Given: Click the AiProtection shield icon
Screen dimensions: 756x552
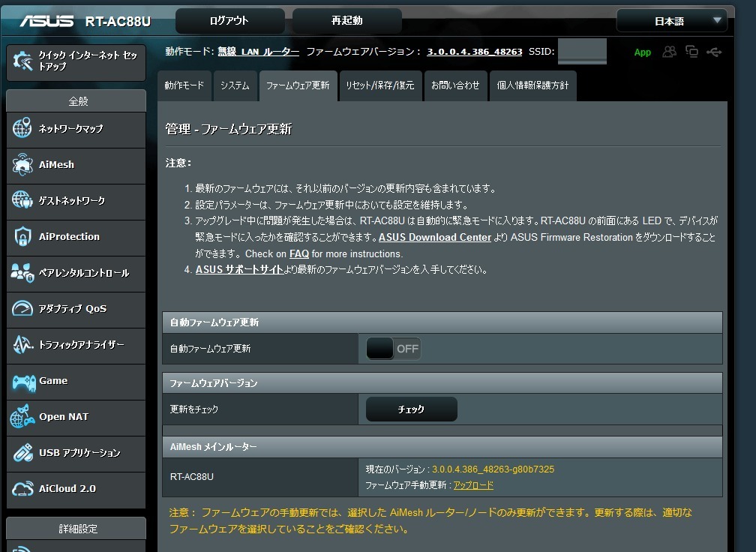Looking at the screenshot, I should pos(22,236).
